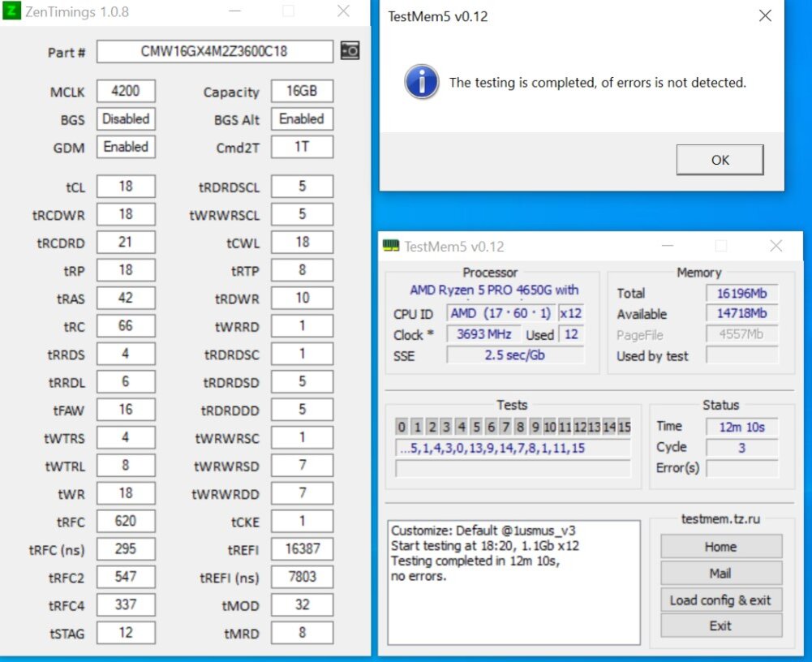Click the tRDWR value 10

[x=302, y=299]
